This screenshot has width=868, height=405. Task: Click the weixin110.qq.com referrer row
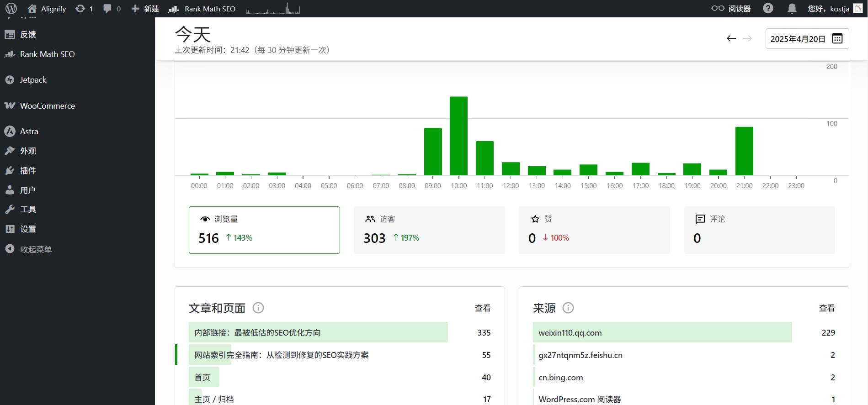point(684,332)
